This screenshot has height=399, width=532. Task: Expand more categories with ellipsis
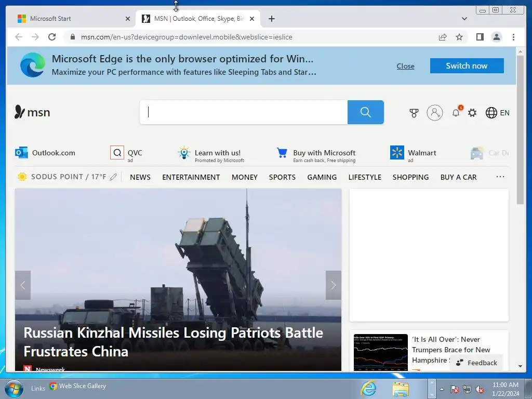click(x=500, y=177)
